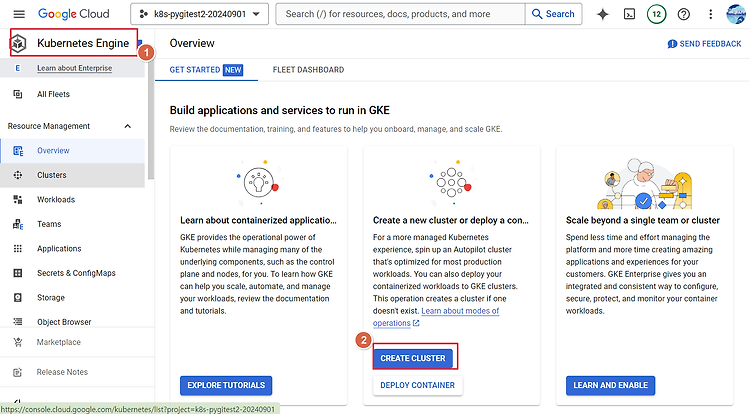Click 'Scale beyond a single team or cluster' title
750x414 pixels.
pos(643,220)
